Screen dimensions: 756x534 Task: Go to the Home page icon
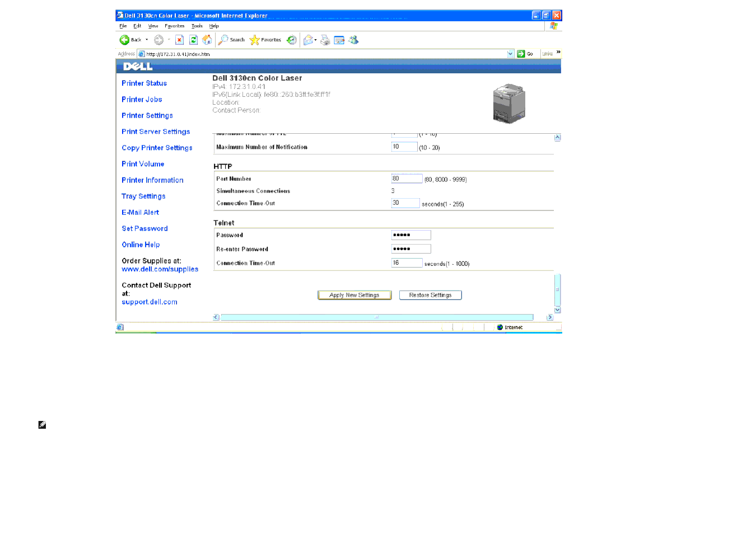[x=207, y=40]
